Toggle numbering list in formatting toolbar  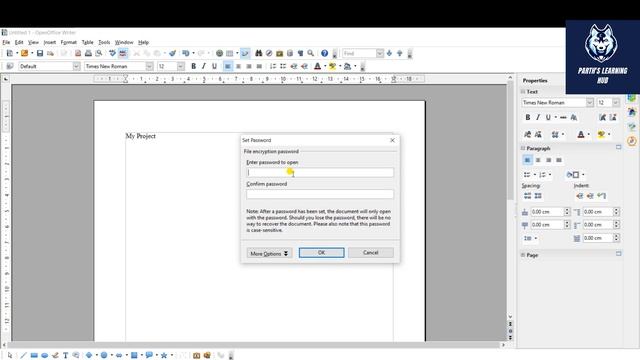273,66
